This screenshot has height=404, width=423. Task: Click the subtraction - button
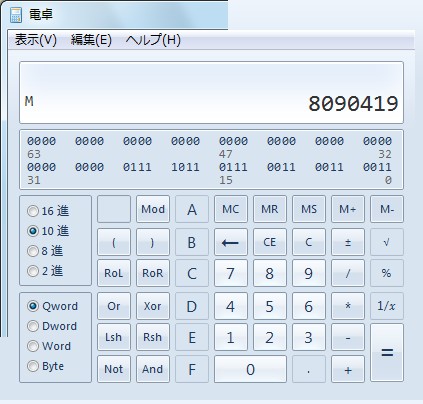click(x=348, y=337)
